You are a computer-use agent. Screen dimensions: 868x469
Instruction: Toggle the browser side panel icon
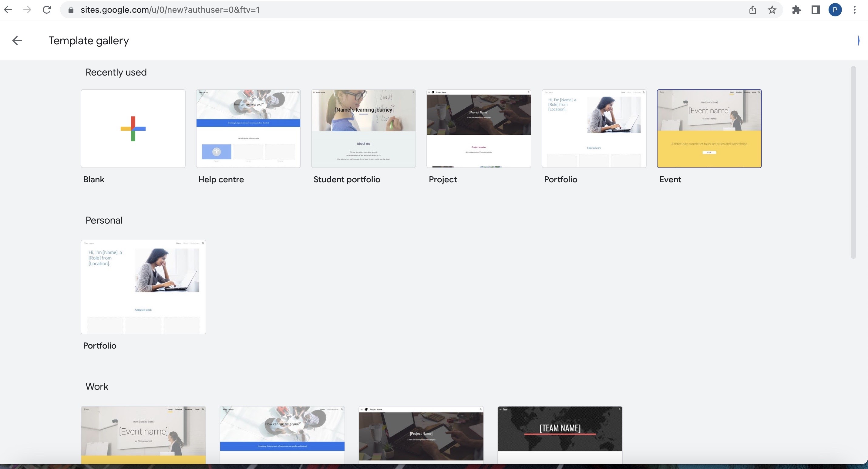[x=816, y=10]
